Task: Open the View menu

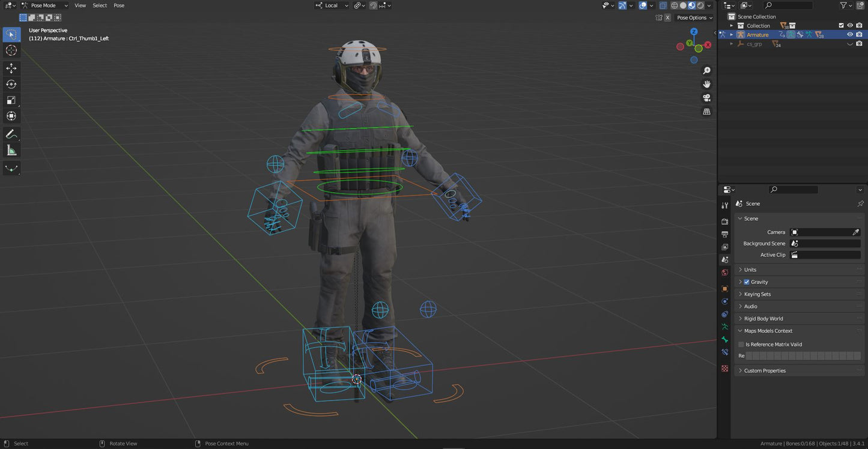Action: pyautogui.click(x=80, y=5)
